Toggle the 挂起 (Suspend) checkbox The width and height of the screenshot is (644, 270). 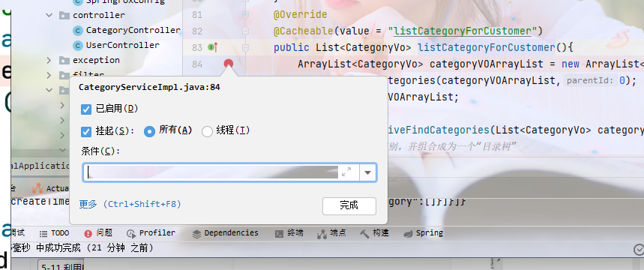point(86,132)
